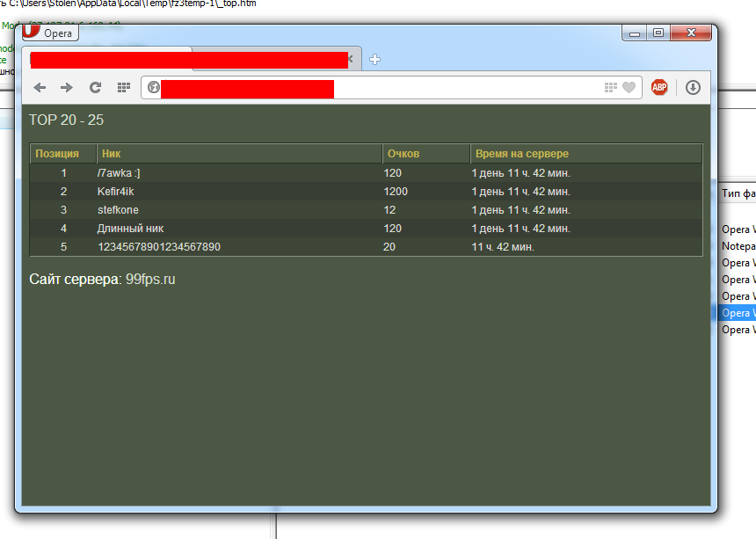756x539 pixels.
Task: Go back with the Opera back arrow
Action: (40, 87)
